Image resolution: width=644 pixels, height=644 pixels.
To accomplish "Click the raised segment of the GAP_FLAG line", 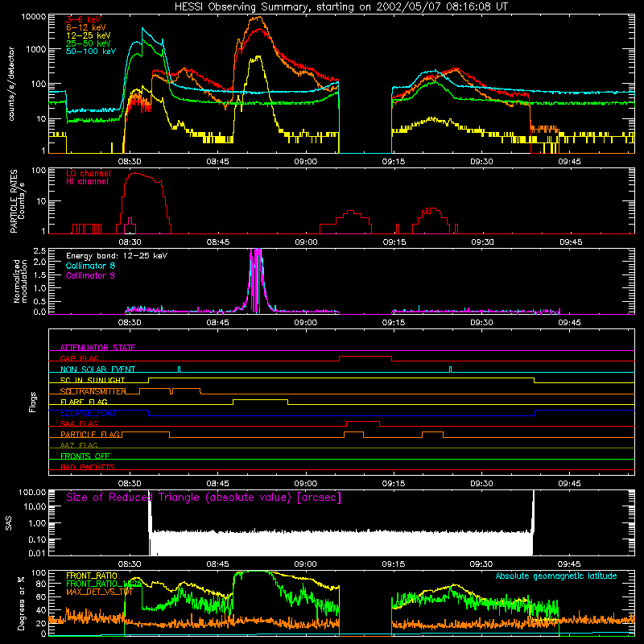I will coord(365,357).
